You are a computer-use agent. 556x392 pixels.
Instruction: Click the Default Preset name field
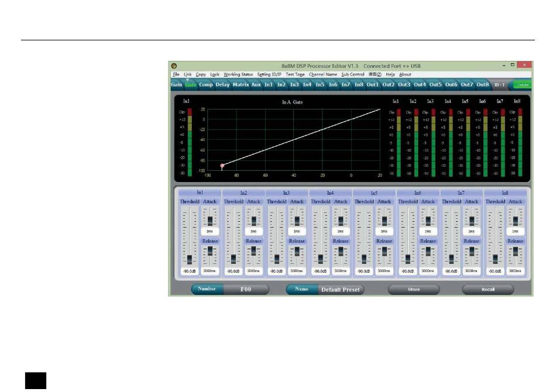tap(341, 289)
